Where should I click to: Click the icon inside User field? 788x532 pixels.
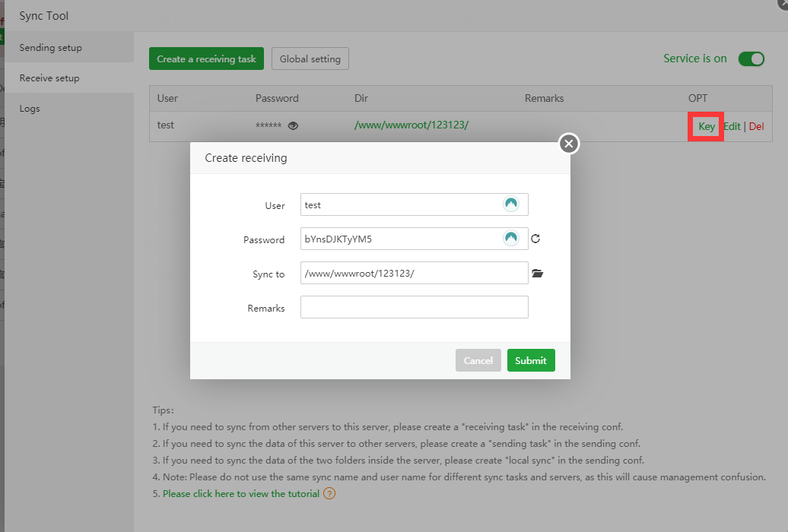click(x=511, y=204)
